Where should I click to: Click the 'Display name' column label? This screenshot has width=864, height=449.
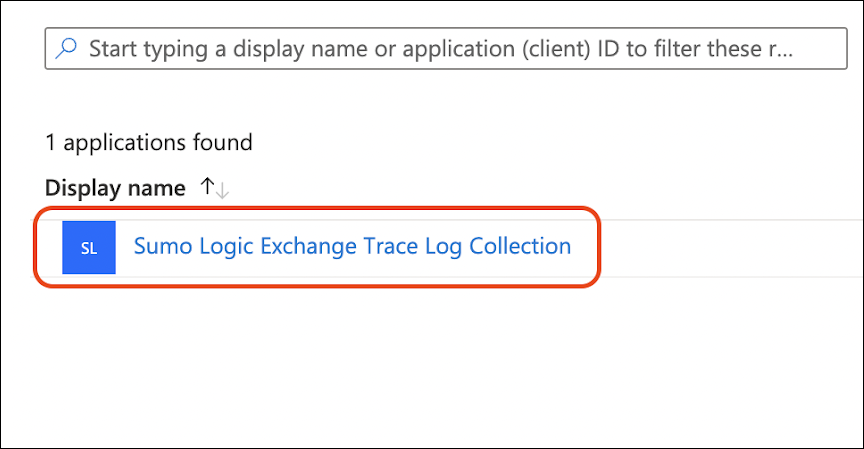pyautogui.click(x=115, y=188)
